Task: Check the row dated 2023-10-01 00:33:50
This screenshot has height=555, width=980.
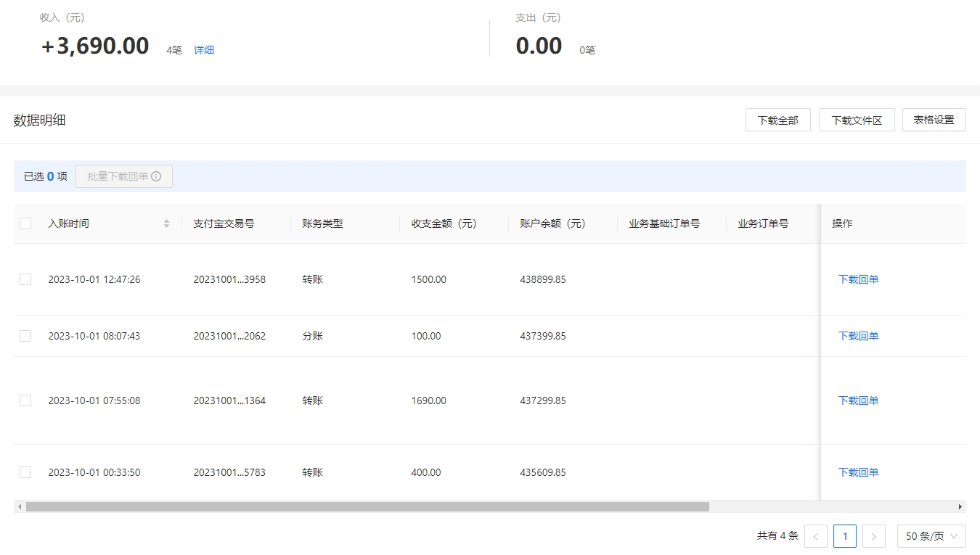Action: (25, 472)
